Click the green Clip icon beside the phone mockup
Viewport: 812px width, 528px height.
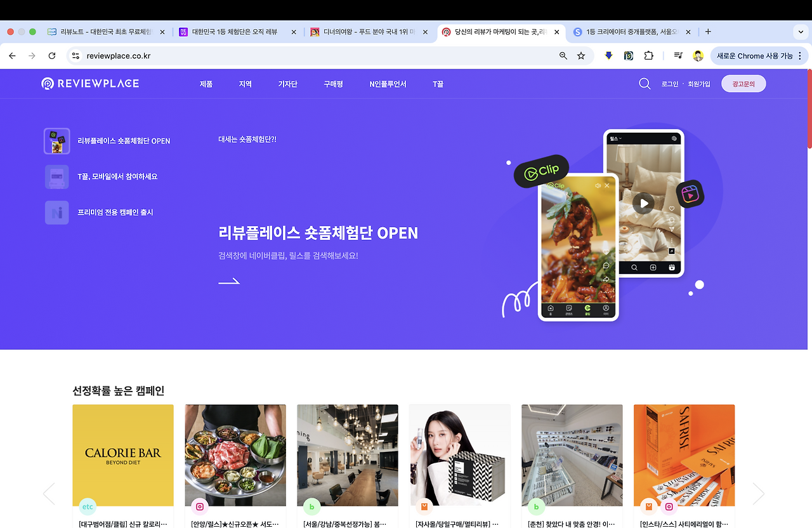click(x=540, y=169)
